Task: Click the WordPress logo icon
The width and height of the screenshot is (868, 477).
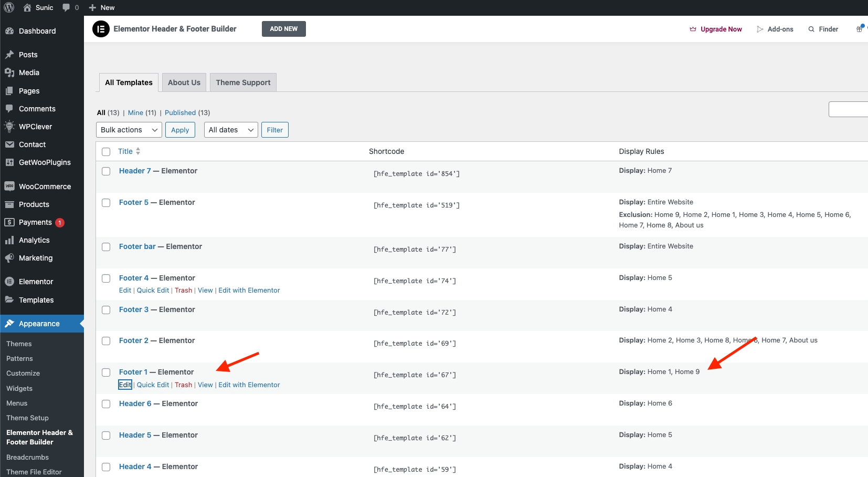Action: [9, 7]
